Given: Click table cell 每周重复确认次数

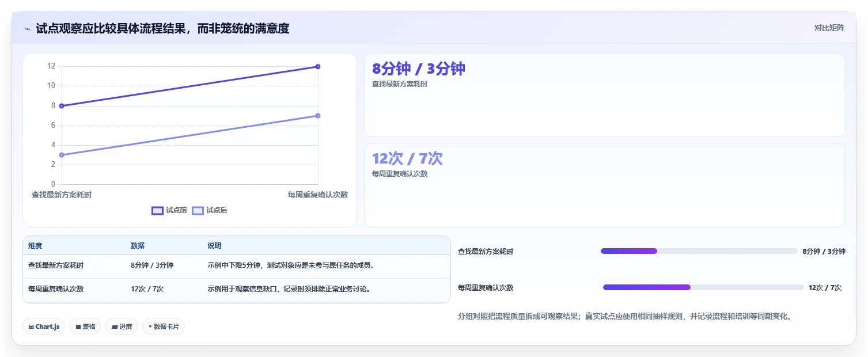Looking at the screenshot, I should click(56, 289).
